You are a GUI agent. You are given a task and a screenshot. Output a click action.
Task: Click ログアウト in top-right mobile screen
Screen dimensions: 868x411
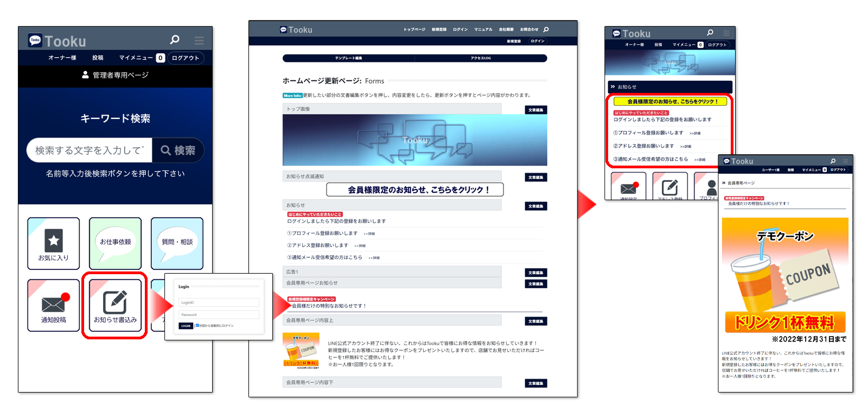tap(717, 45)
